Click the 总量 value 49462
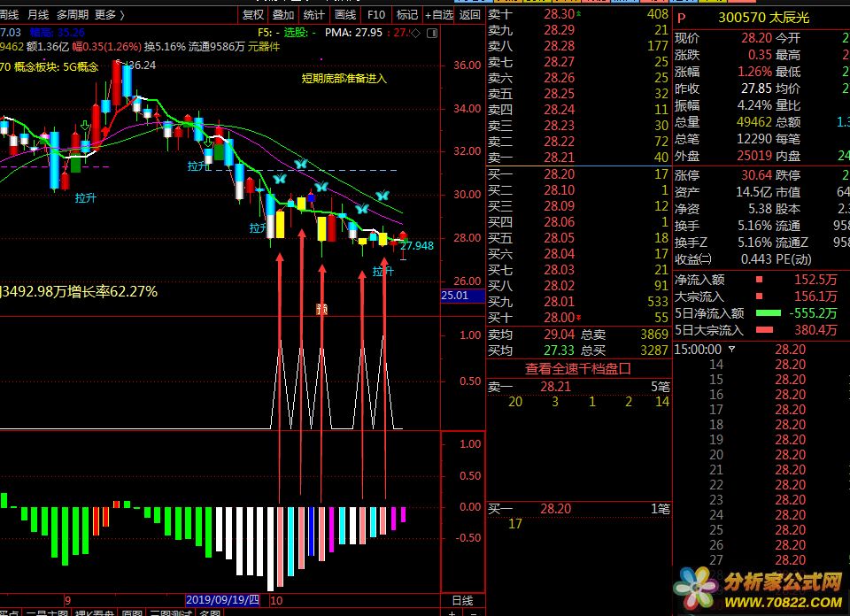850x616 pixels. pyautogui.click(x=754, y=122)
